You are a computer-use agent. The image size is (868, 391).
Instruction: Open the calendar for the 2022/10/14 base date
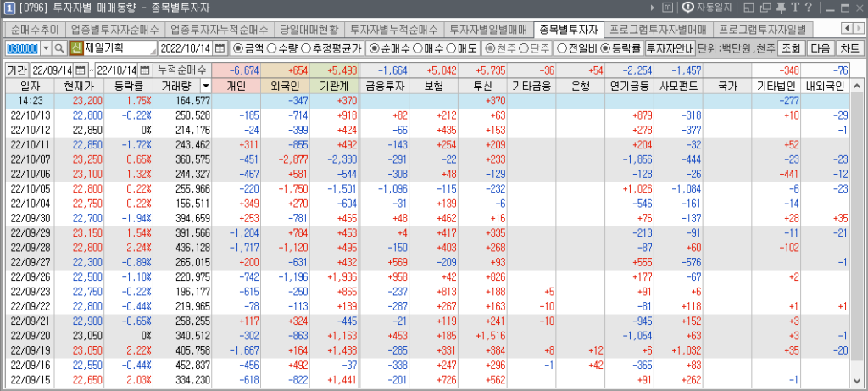pyautogui.click(x=220, y=48)
